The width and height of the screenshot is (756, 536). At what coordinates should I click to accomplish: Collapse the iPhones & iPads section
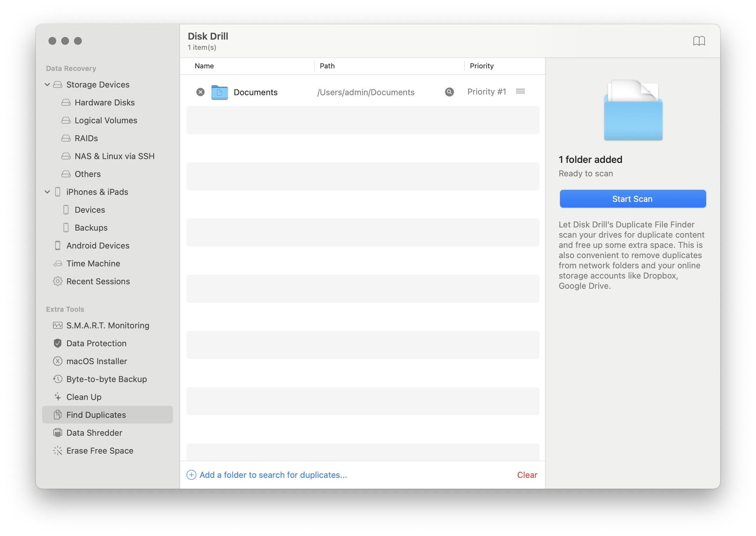[x=47, y=192]
